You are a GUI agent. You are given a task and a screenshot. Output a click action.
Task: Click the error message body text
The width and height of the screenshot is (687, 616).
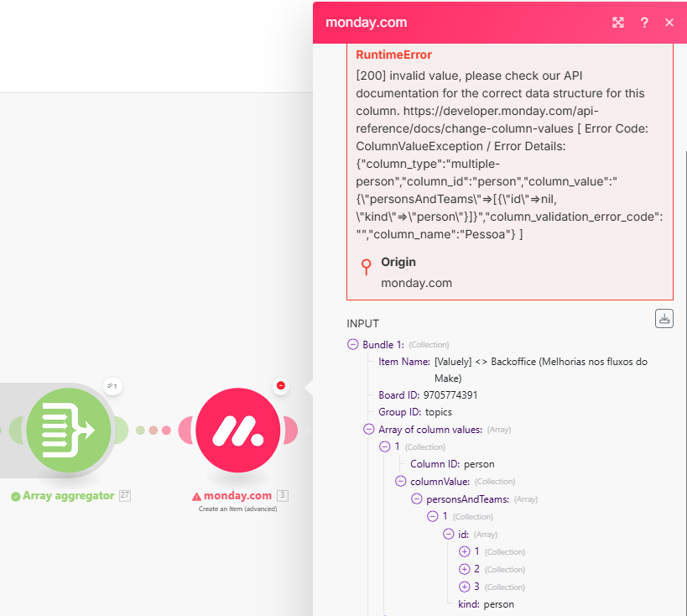509,154
